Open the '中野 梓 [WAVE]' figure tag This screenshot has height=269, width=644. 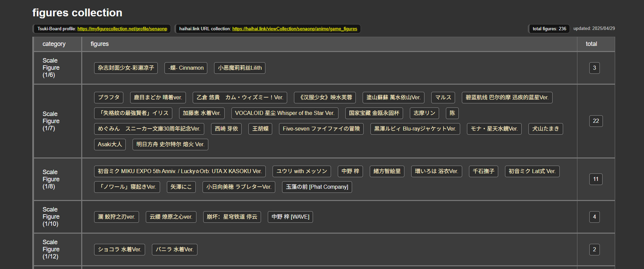[x=290, y=217]
